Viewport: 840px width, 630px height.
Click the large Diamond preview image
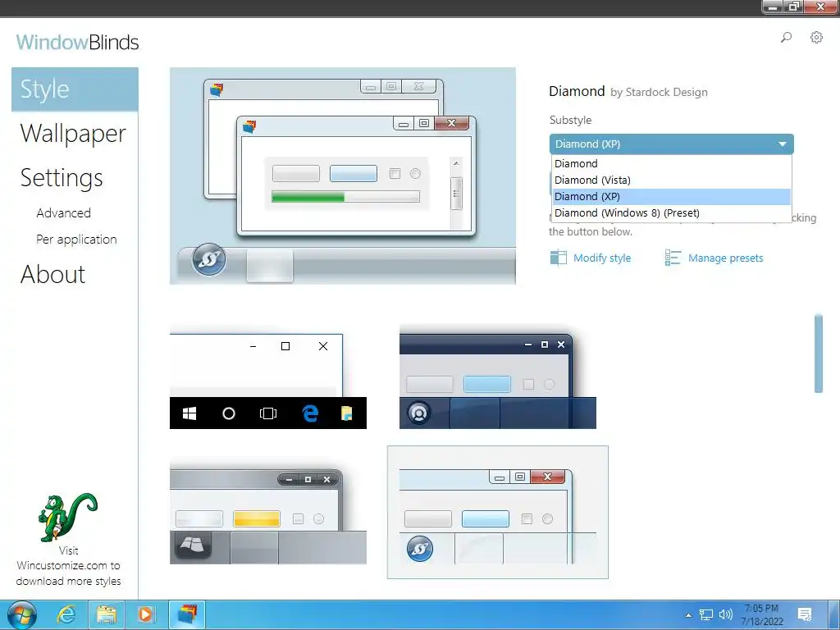(x=343, y=176)
